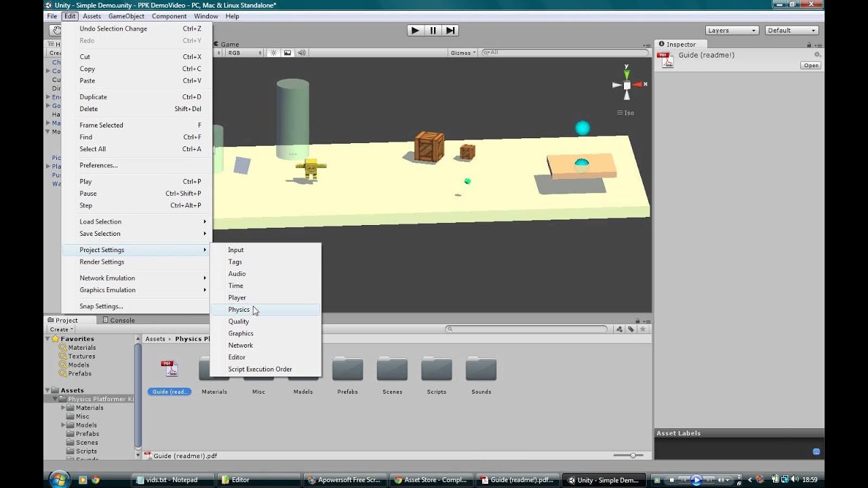Click the Play button in Unity toolbar
Screen dimensions: 868x488
tap(415, 30)
